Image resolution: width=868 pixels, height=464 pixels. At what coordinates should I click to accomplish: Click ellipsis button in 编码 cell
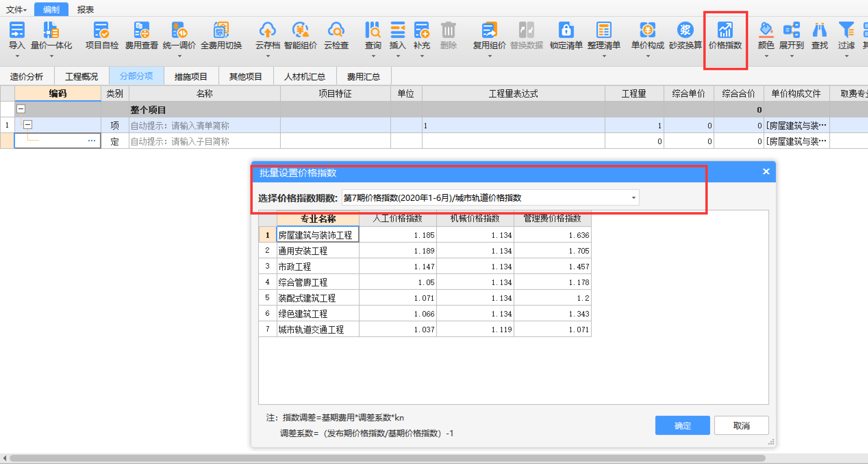coord(91,141)
